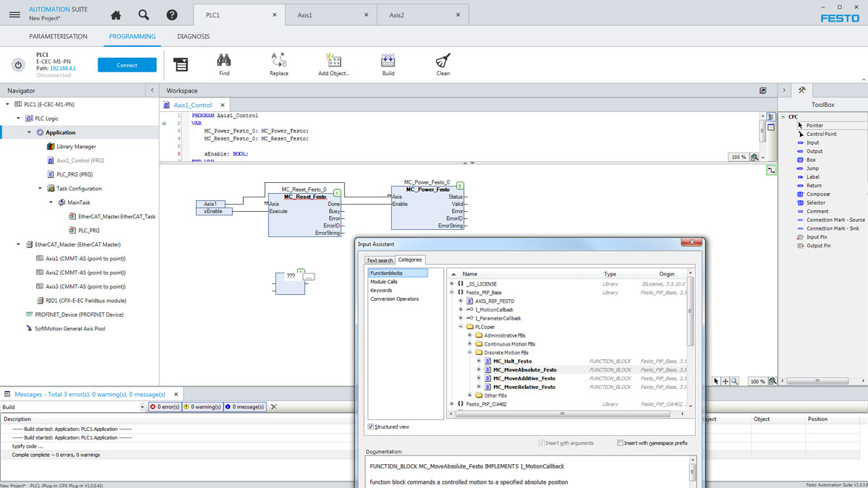Viewport: 868px width, 488px height.
Task: Click the Find icon in the toolbar
Action: click(224, 64)
